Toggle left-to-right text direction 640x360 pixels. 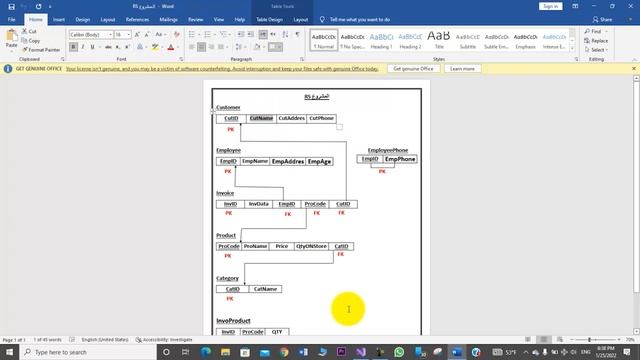[263, 34]
